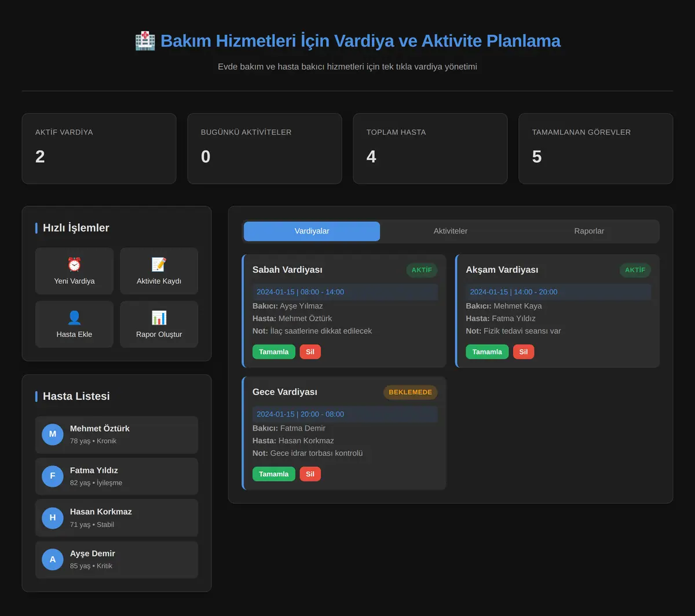Click the alarm clock Yeni Vardiya icon
695x616 pixels.
pyautogui.click(x=74, y=265)
